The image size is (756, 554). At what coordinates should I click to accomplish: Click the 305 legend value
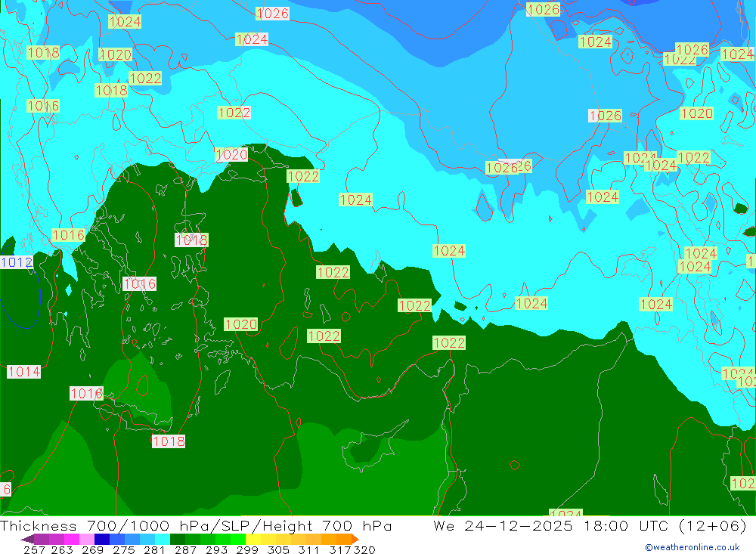click(278, 549)
